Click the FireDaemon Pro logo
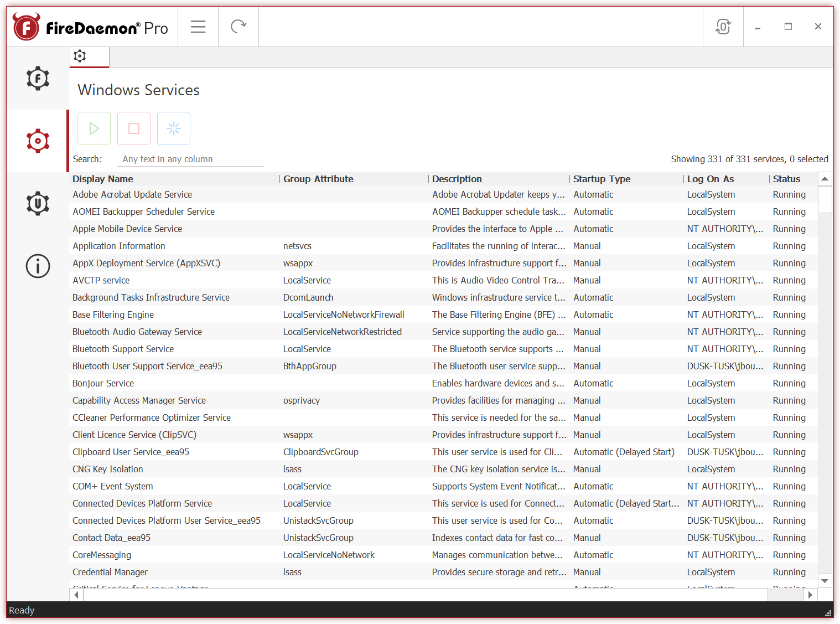Viewport: 840px width, 624px height. click(x=91, y=27)
